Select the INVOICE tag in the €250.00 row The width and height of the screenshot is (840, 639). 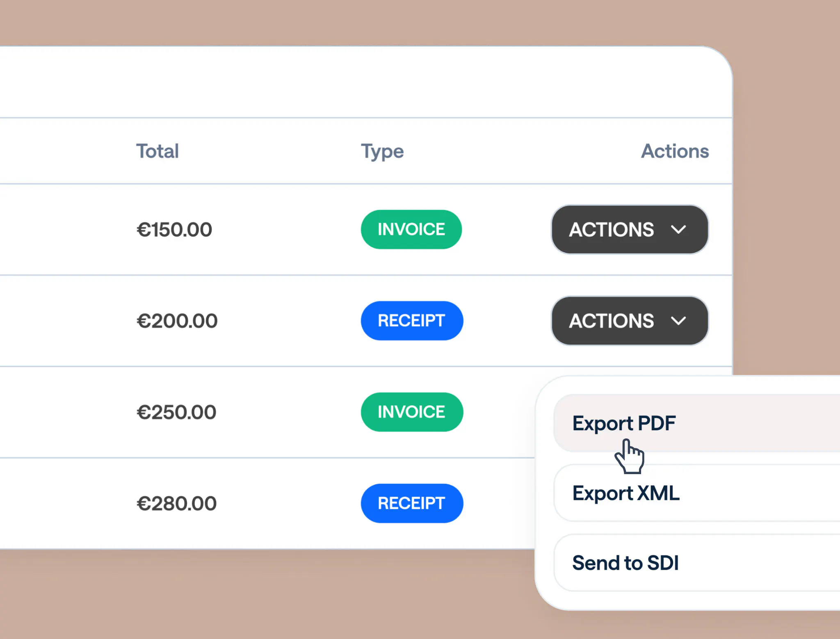(x=412, y=412)
